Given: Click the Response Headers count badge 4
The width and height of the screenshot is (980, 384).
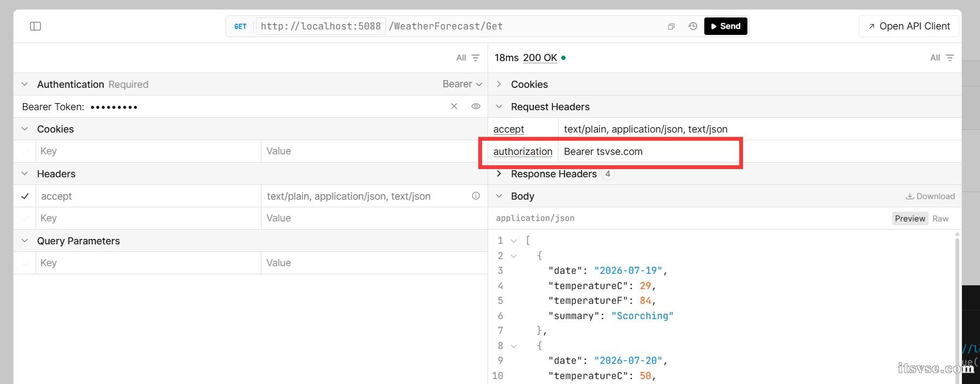Looking at the screenshot, I should [608, 174].
